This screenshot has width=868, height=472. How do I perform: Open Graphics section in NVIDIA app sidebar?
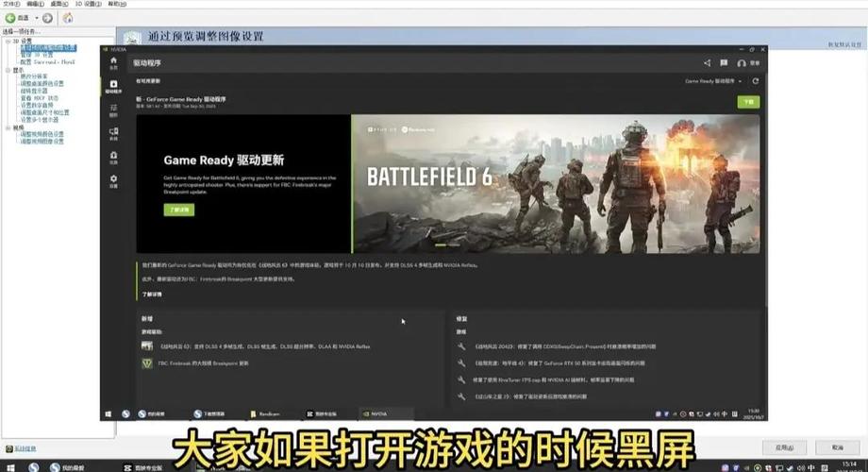point(113,110)
